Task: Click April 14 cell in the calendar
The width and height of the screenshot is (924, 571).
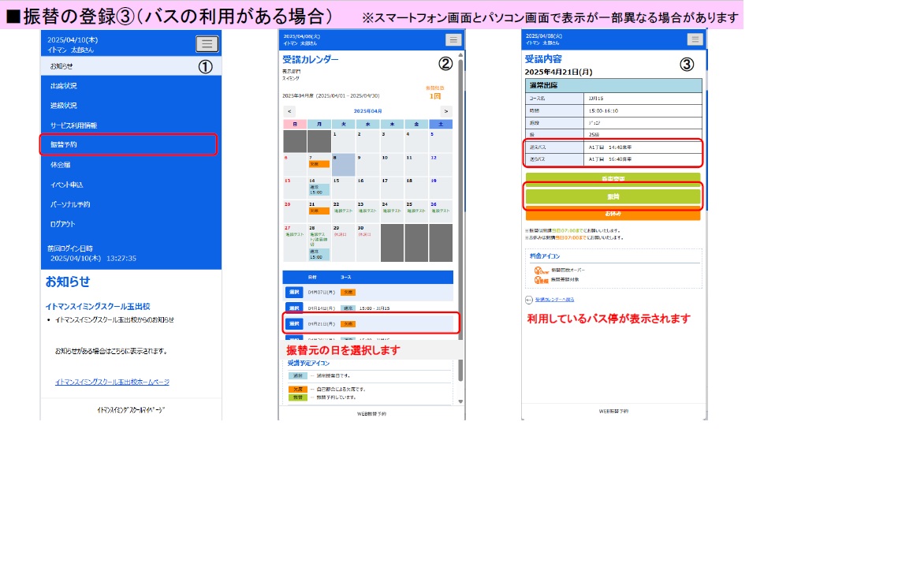Action: [319, 187]
